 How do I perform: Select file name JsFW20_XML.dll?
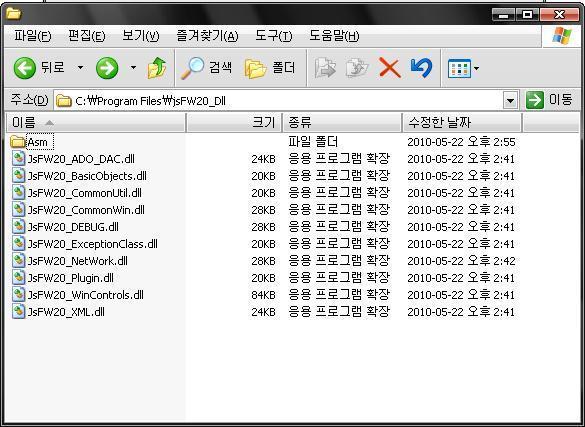point(66,312)
